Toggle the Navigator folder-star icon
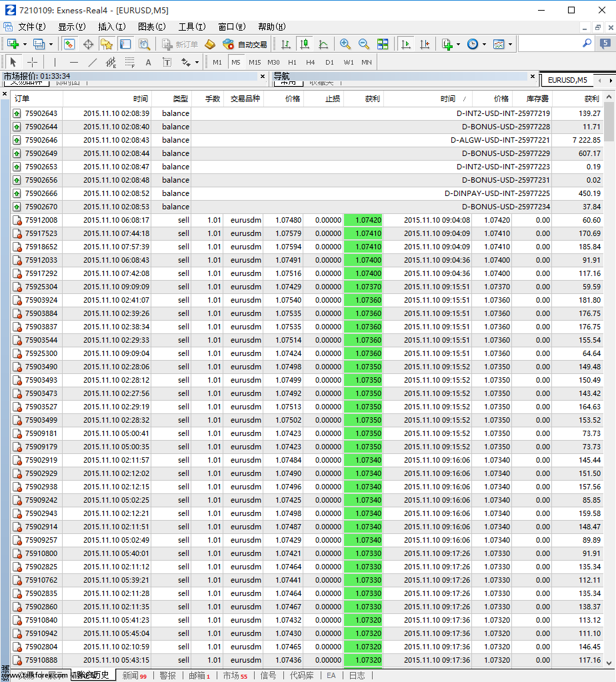This screenshot has width=616, height=682. point(107,44)
